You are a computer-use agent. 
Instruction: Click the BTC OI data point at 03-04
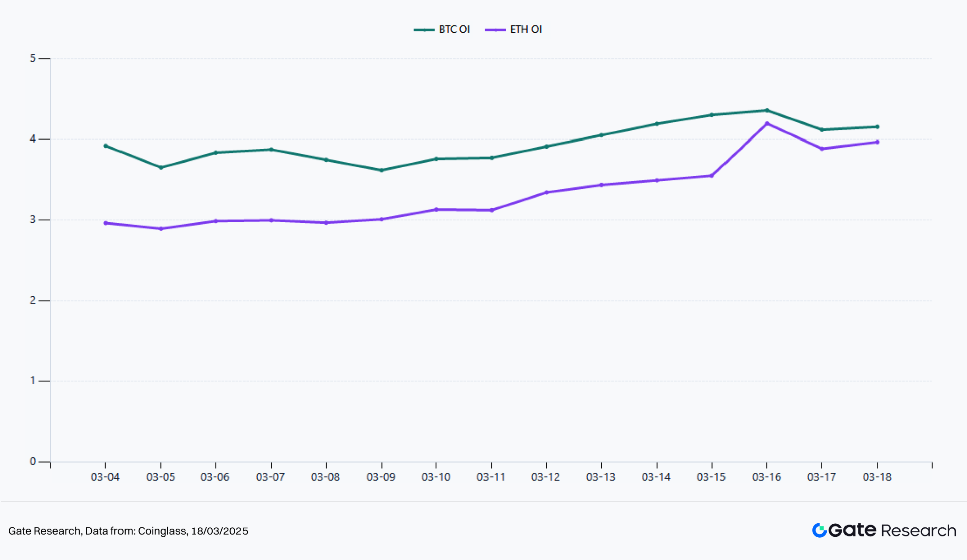pos(105,146)
